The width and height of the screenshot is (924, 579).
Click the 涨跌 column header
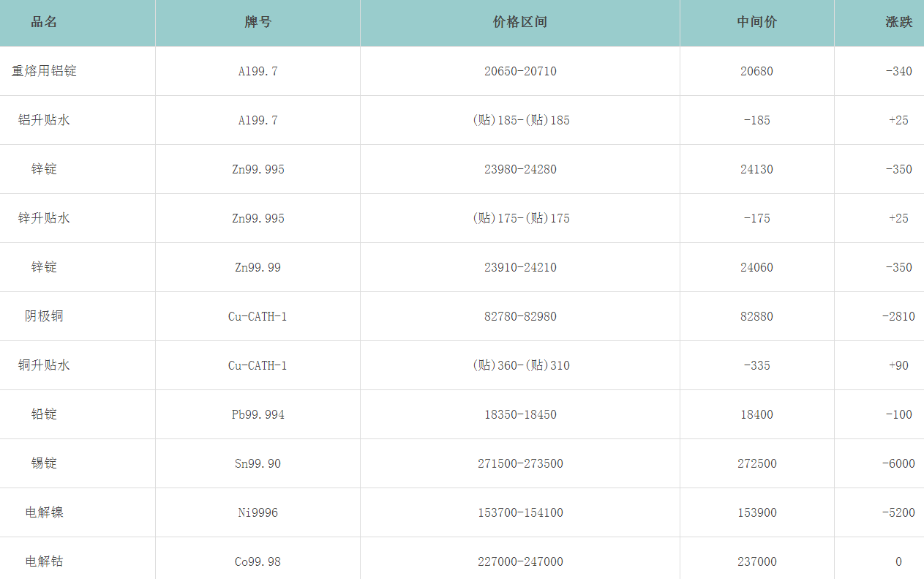coord(898,22)
